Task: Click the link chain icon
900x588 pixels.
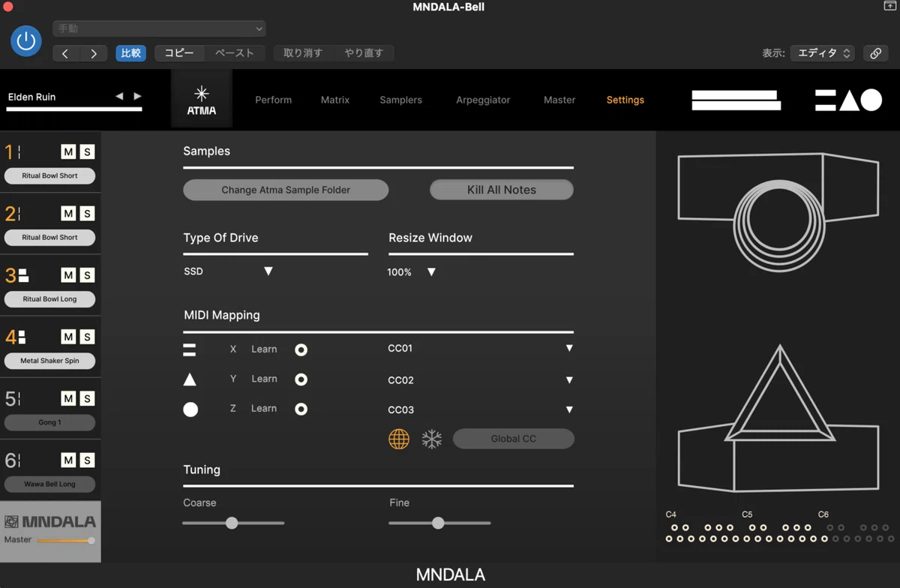Action: point(875,53)
